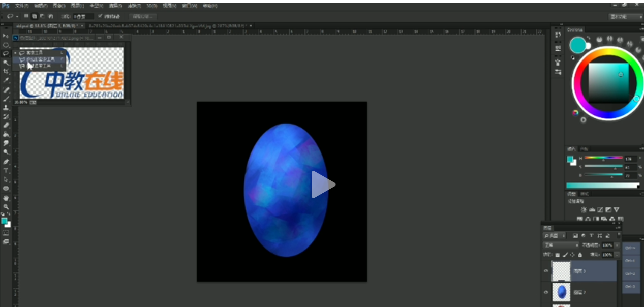The width and height of the screenshot is (644, 307).
Task: Select the Elliptical Marquee tool
Action: 6,45
